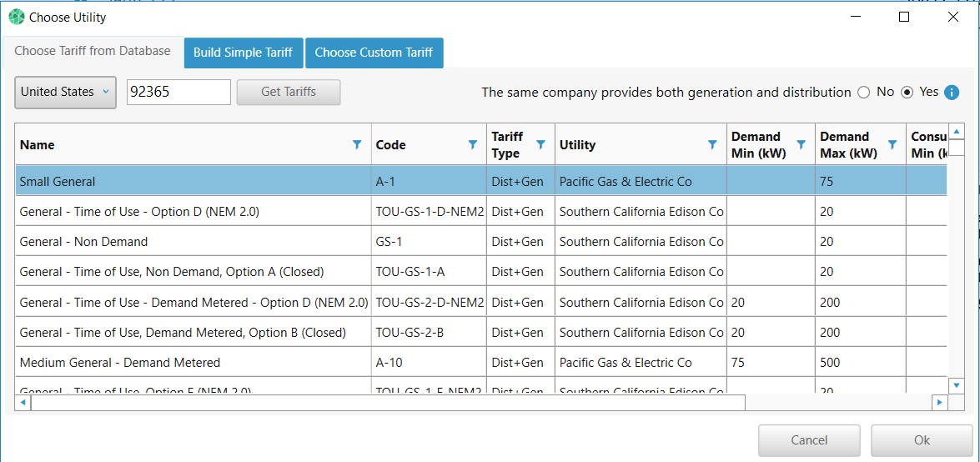Filter the Demand Max (kW) column

point(892,145)
